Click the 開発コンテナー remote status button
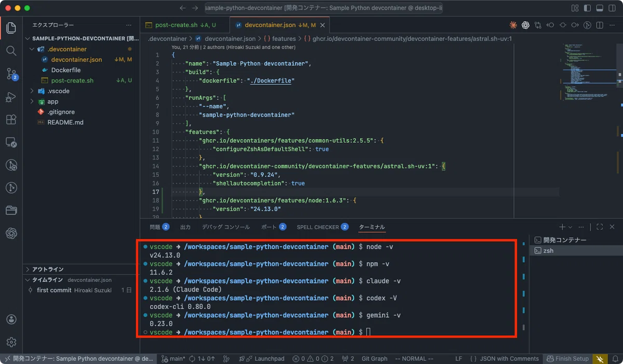Screen dimensions: 623x364 pyautogui.click(x=79, y=359)
